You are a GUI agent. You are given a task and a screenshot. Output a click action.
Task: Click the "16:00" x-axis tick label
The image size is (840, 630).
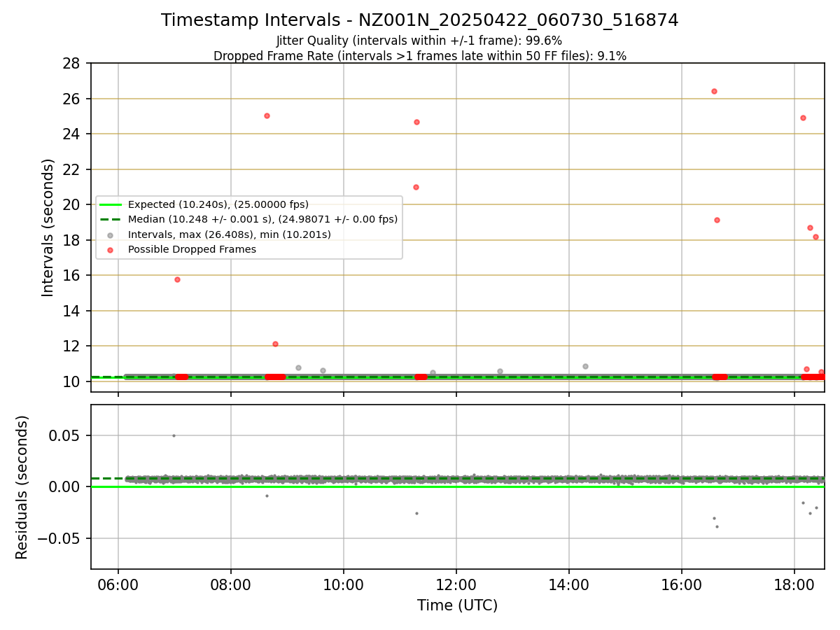[681, 584]
